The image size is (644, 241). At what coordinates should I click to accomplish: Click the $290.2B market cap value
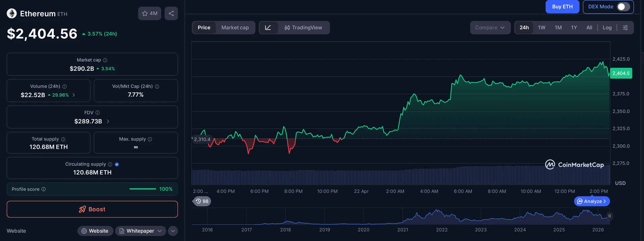82,69
